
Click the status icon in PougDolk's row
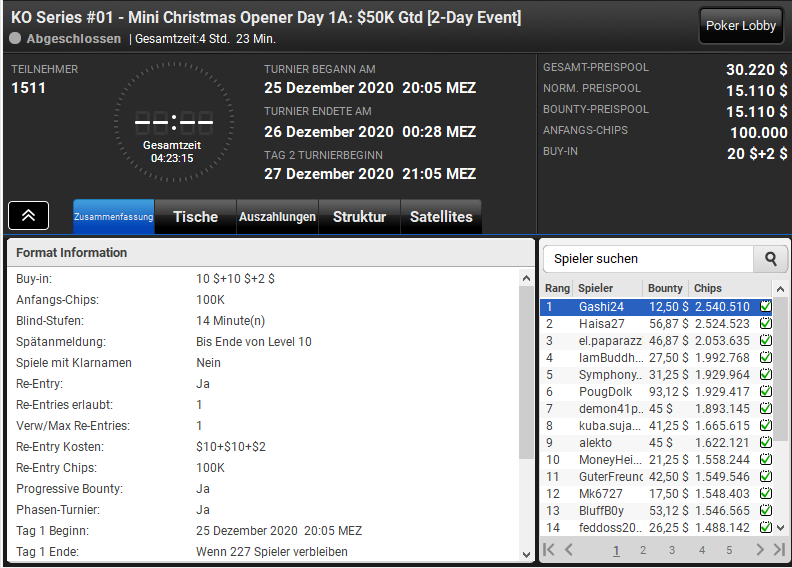coord(766,392)
